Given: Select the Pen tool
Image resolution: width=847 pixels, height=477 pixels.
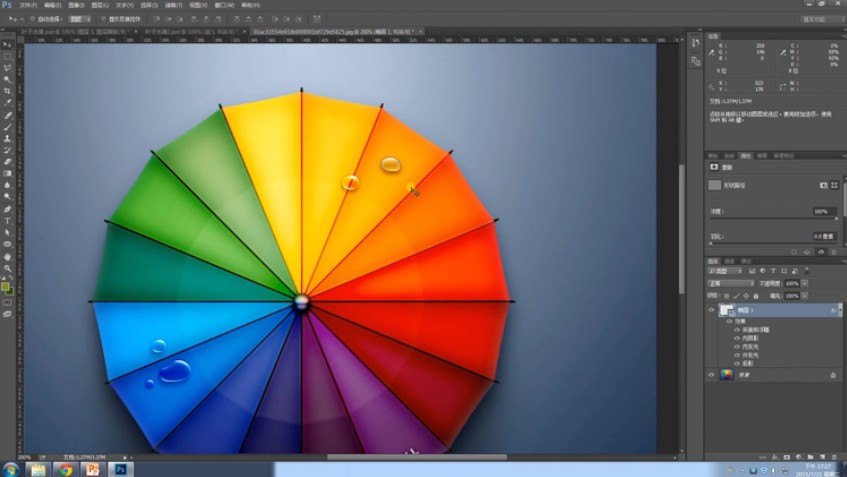Looking at the screenshot, I should [7, 209].
